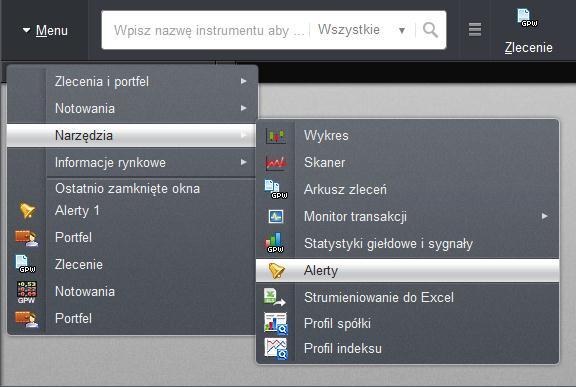Click the Arkusz zleceń GPW sheets icon

(276, 189)
